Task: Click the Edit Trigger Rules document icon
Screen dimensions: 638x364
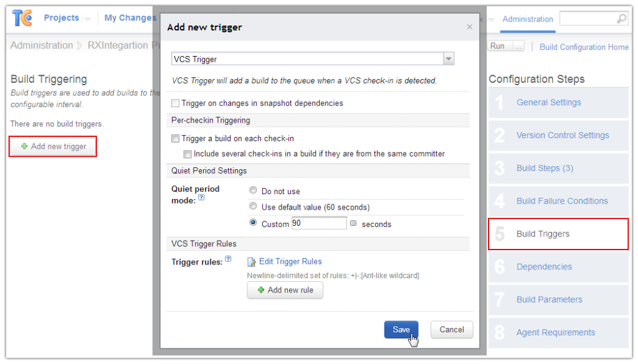Action: pos(252,262)
